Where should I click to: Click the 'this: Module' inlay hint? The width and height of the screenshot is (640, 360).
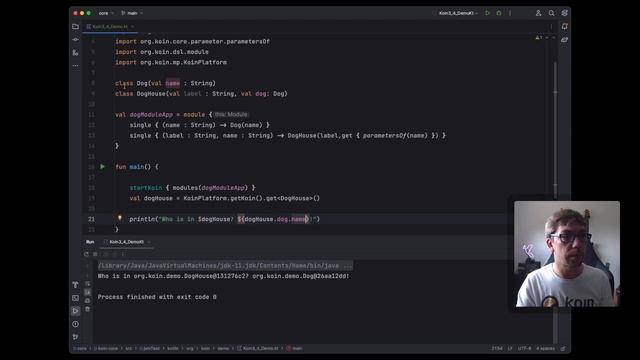(x=231, y=115)
